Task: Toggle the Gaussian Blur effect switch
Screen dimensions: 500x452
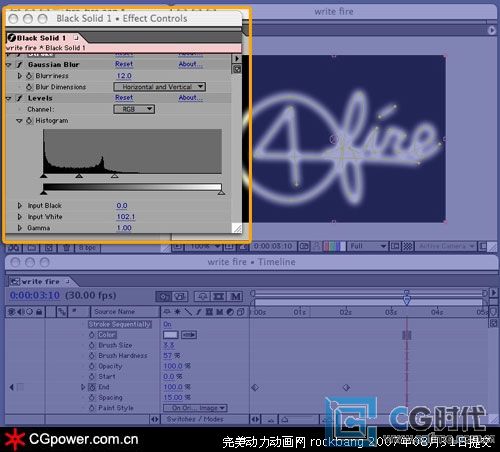Action: click(x=19, y=65)
